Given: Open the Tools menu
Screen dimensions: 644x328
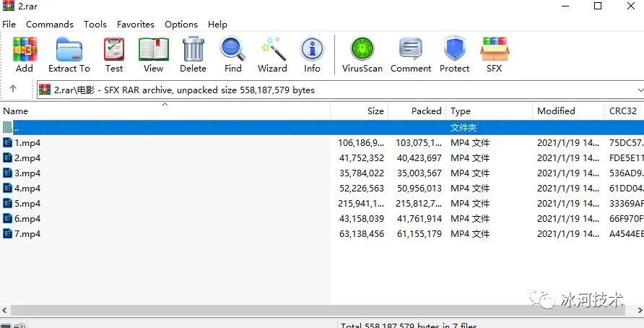Looking at the screenshot, I should (95, 25).
